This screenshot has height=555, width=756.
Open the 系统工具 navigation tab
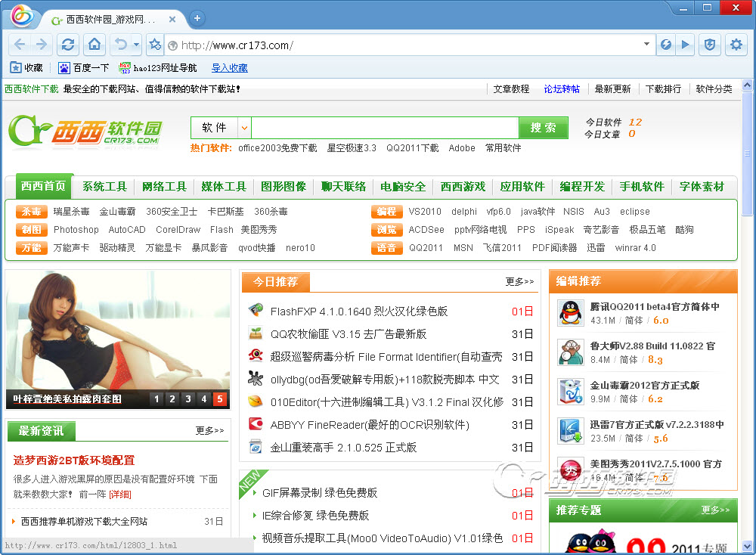(104, 187)
